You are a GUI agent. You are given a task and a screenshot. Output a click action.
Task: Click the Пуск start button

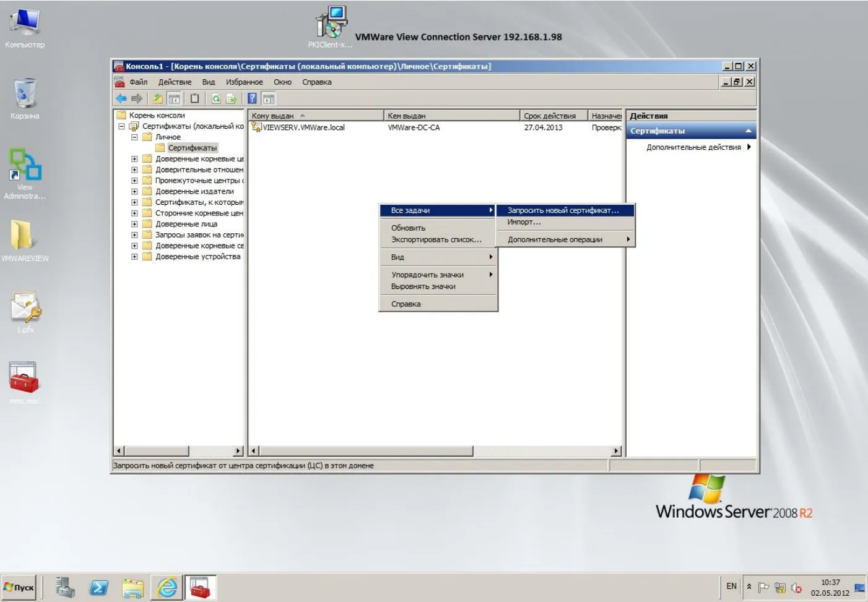click(x=19, y=587)
